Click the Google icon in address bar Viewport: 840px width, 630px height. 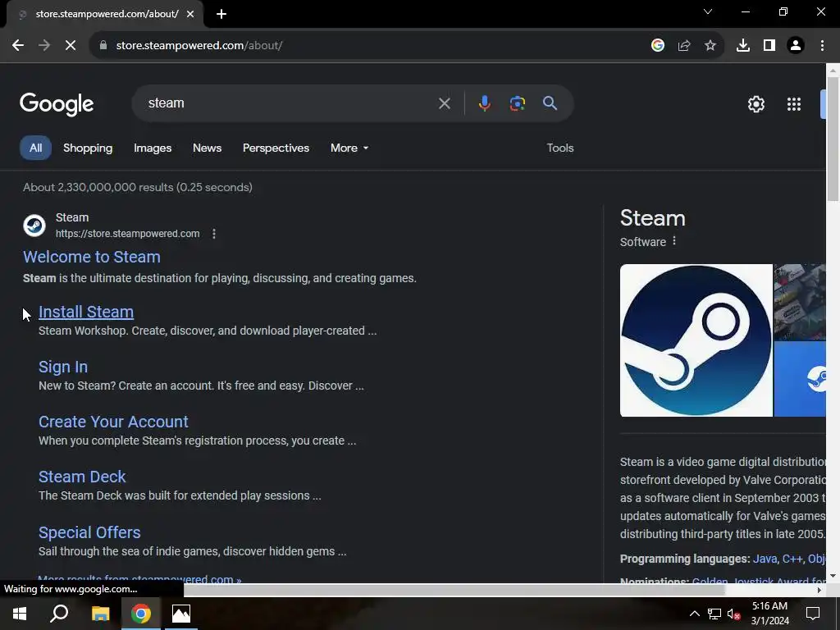(x=658, y=46)
